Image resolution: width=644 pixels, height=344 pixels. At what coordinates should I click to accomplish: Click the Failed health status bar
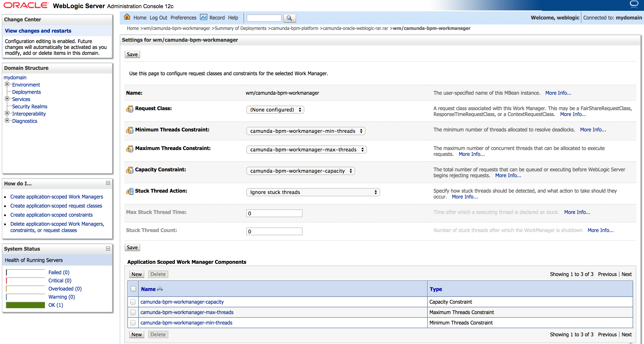(25, 272)
